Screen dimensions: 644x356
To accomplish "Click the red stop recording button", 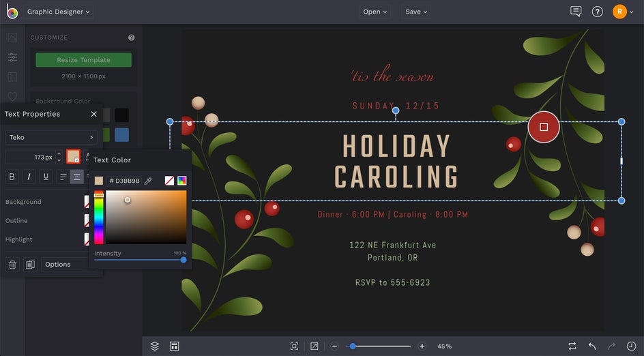I will tap(543, 127).
